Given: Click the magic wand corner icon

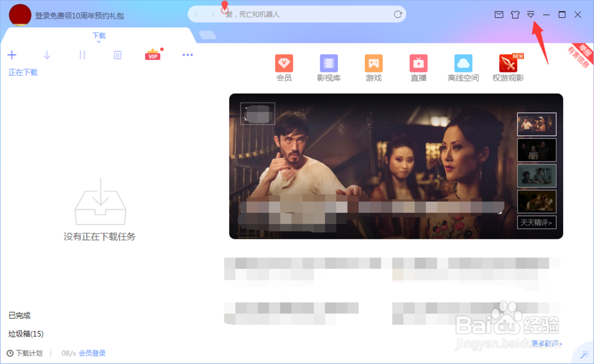Looking at the screenshot, I should click(x=585, y=354).
